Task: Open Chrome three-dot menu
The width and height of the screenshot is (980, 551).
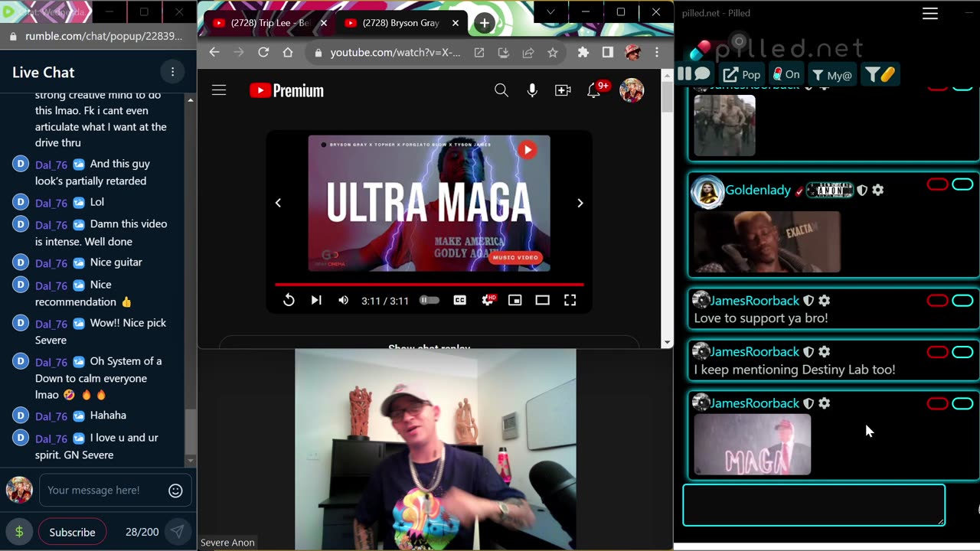Action: [657, 52]
